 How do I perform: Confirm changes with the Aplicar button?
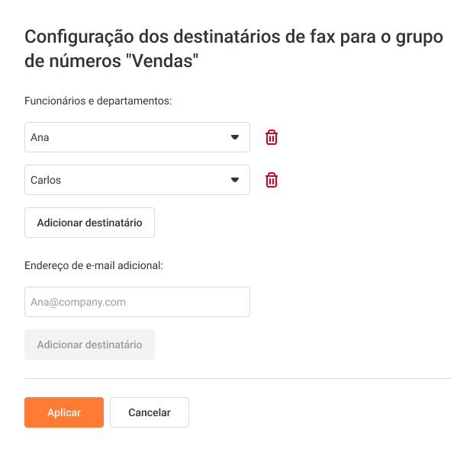[x=64, y=412]
